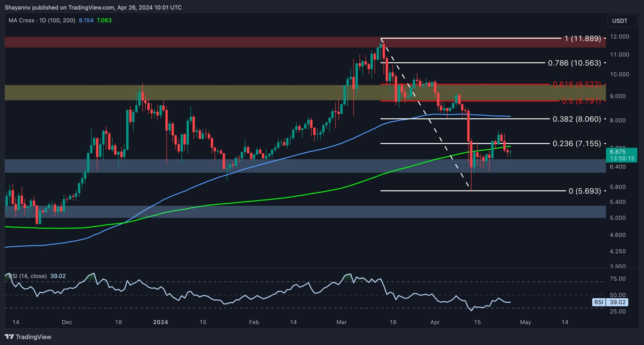
Task: Select the 0.382 (8.060) retracement label
Action: [x=577, y=119]
